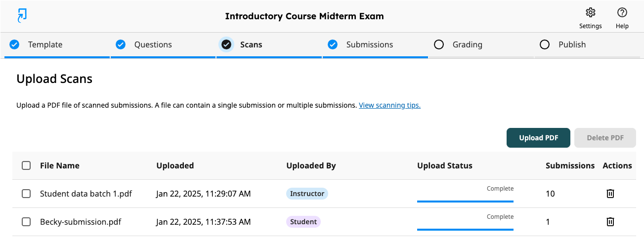Go to the Grading step
Screen dimensions: 644x243
(481, 45)
